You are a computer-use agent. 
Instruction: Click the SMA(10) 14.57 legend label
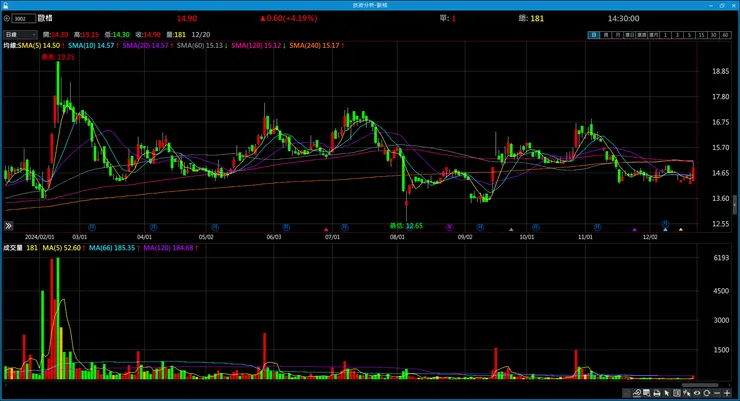(93, 45)
